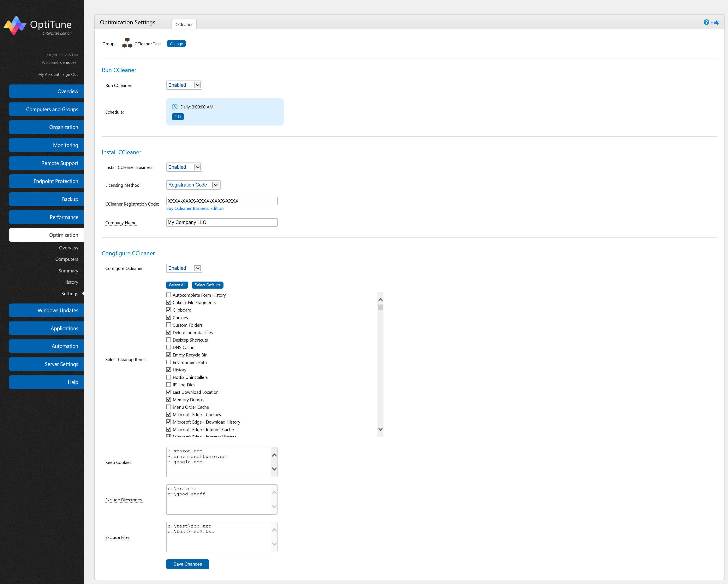
Task: Check Menu Order Cache
Action: pyautogui.click(x=168, y=407)
